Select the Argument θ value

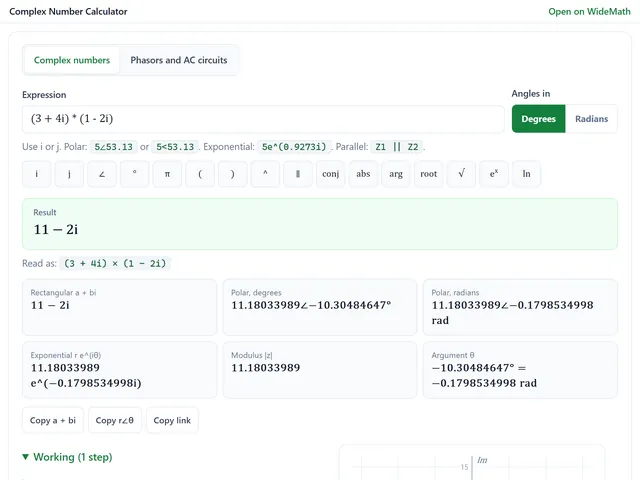click(484, 376)
